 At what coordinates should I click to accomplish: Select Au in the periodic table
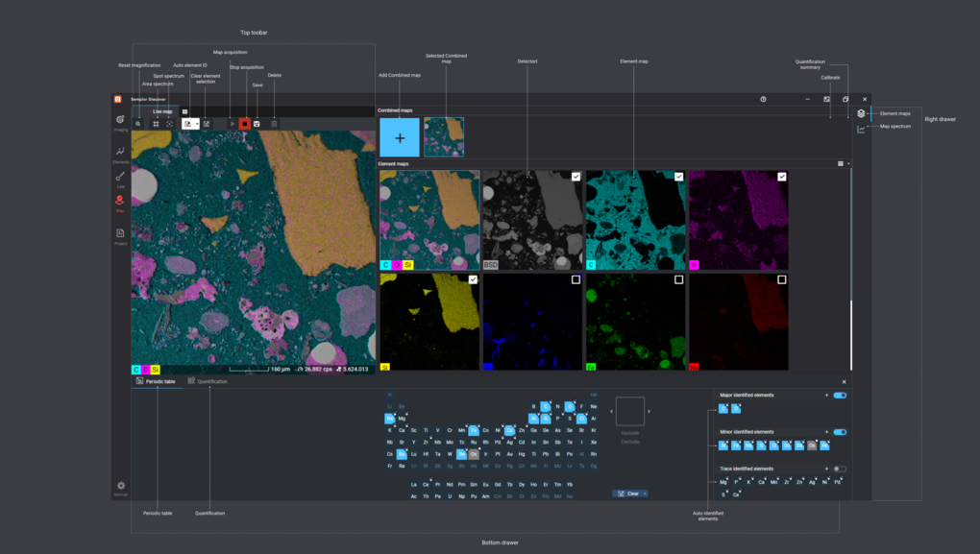(x=510, y=454)
